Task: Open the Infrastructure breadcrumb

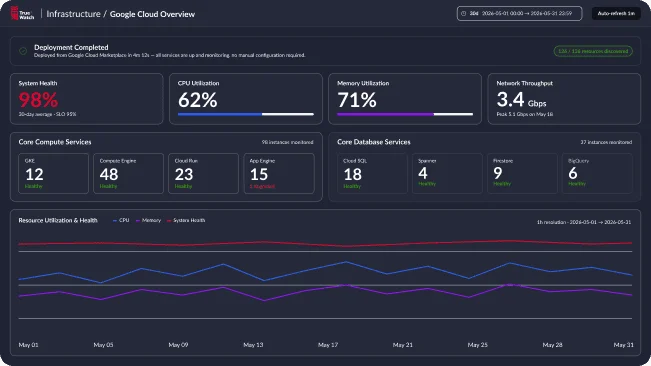Action: pos(73,14)
